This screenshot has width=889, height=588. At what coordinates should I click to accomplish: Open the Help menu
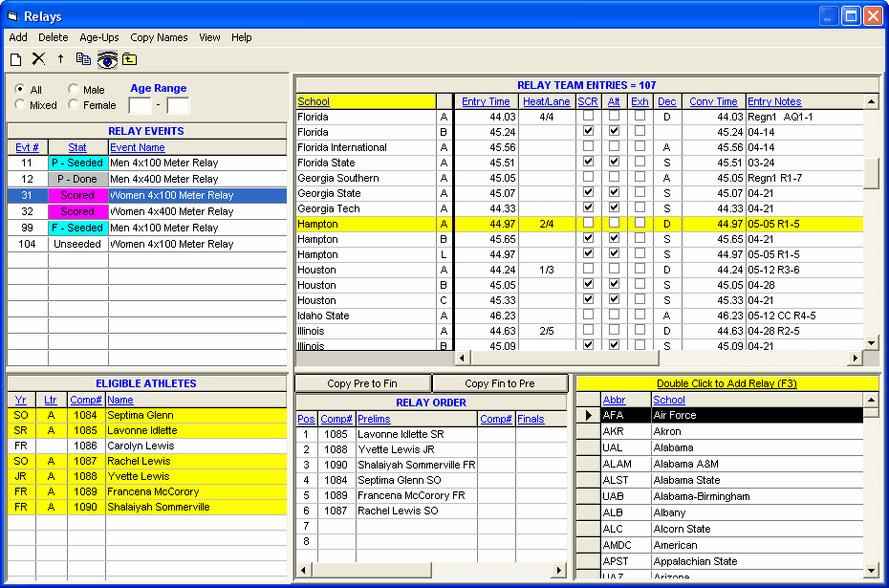(242, 37)
